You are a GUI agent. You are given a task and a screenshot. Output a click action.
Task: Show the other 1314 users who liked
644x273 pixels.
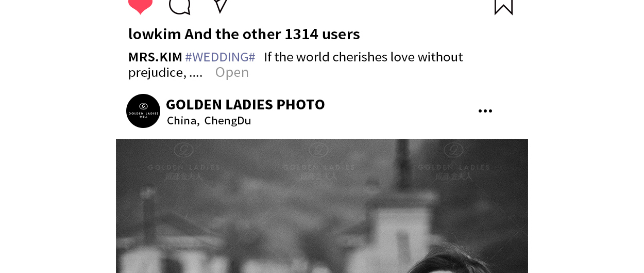272,34
